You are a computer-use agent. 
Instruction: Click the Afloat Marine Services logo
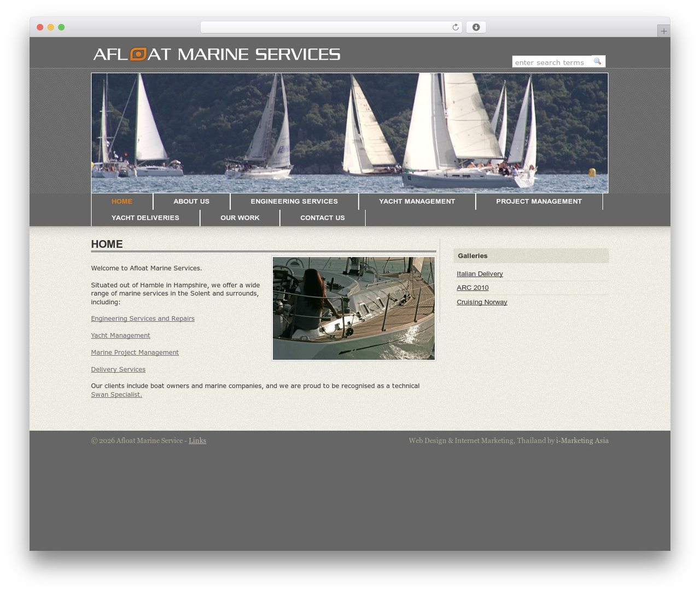point(217,54)
